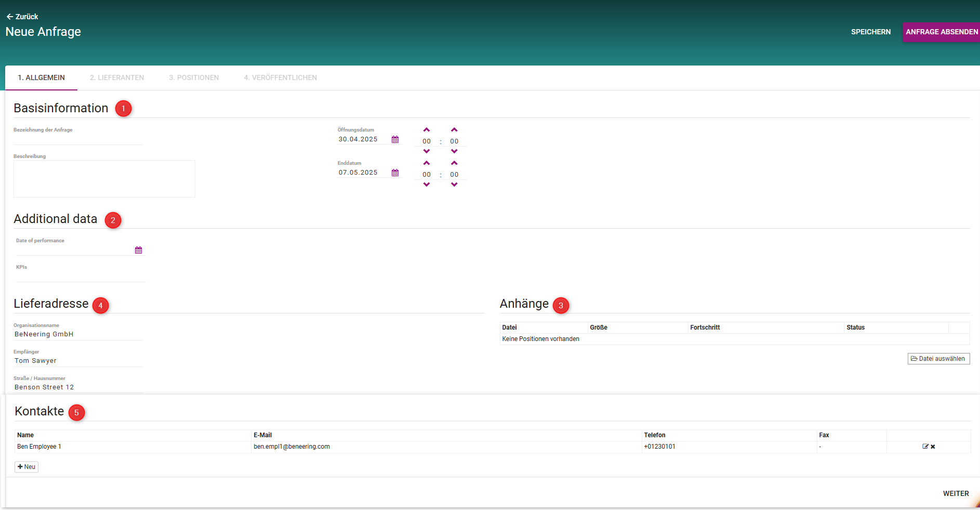This screenshot has width=980, height=510.
Task: Focus the Bezeichnung der Anfrage field
Action: tap(78, 139)
